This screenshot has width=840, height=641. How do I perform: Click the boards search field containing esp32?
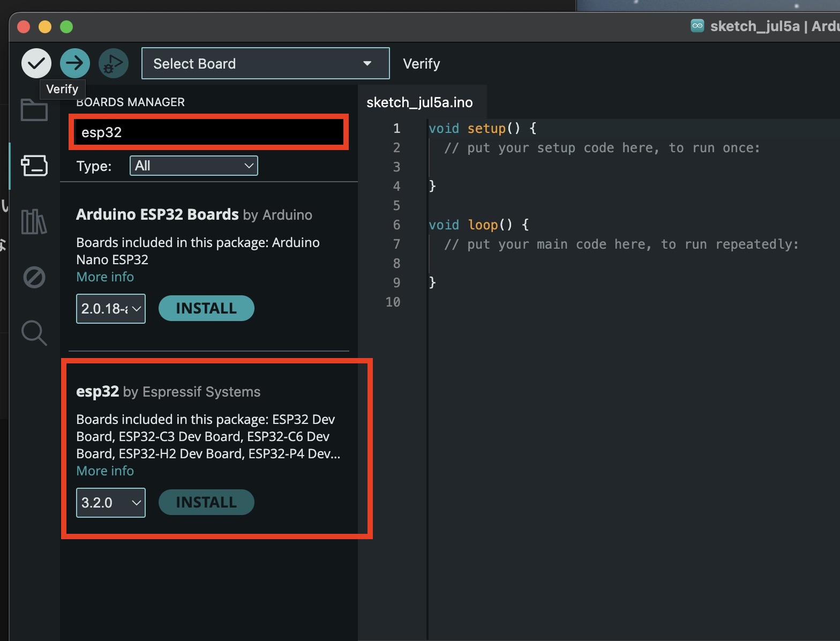tap(209, 132)
